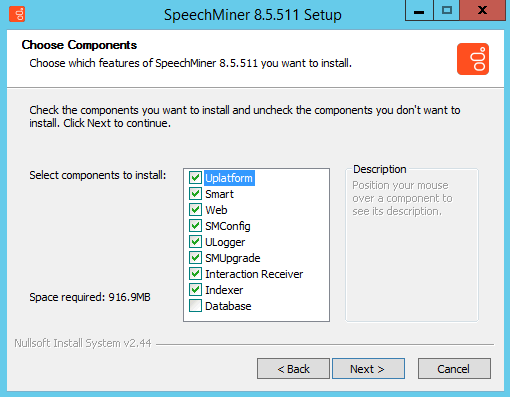Minimize the setup window
Viewport: 510px width, 398px height.
[x=419, y=10]
